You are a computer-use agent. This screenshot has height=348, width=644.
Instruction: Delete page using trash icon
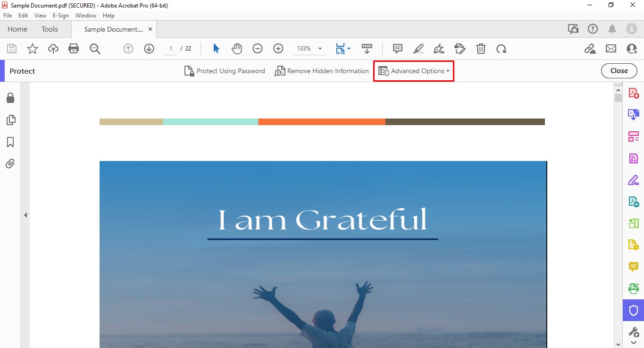[x=481, y=49]
